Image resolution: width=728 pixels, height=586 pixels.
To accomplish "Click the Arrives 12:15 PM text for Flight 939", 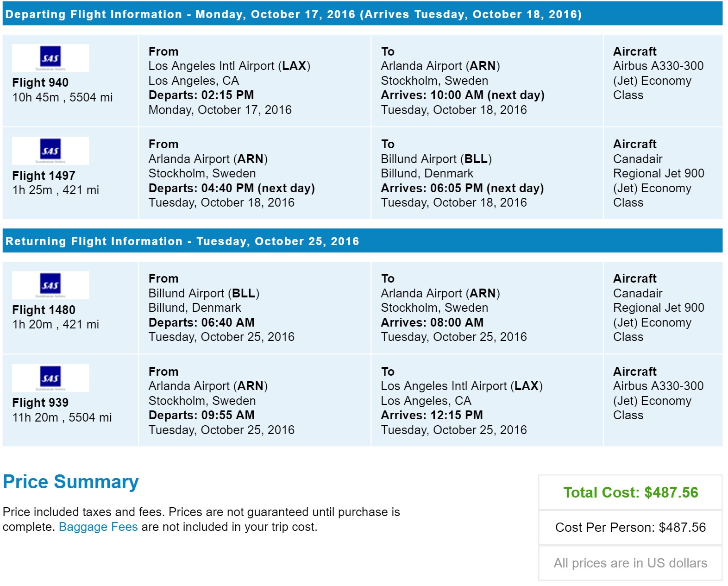I will pyautogui.click(x=432, y=415).
